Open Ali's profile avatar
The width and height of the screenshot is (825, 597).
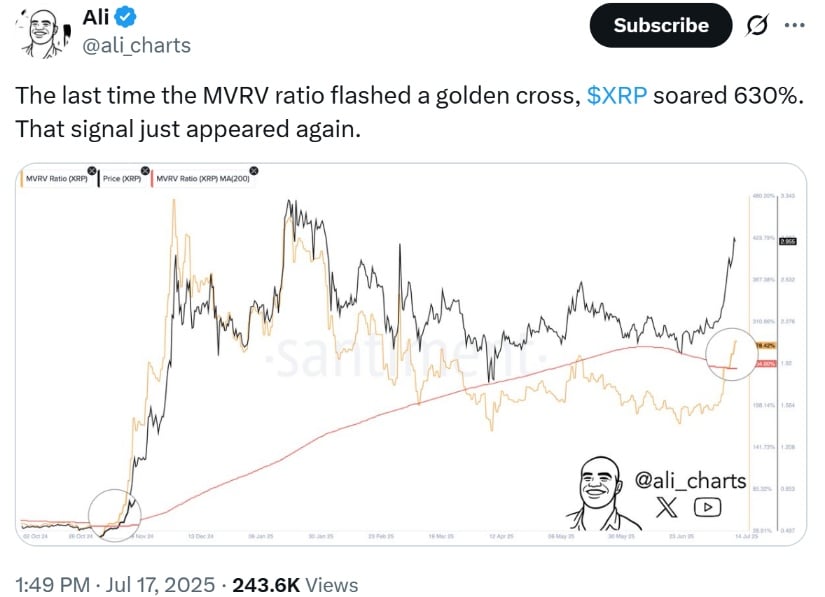pos(43,33)
